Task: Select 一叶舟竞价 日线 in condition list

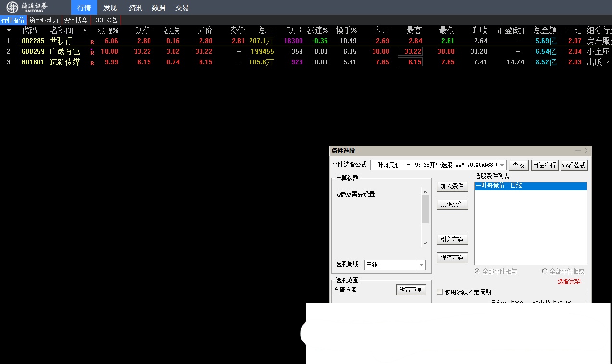Action: click(530, 186)
